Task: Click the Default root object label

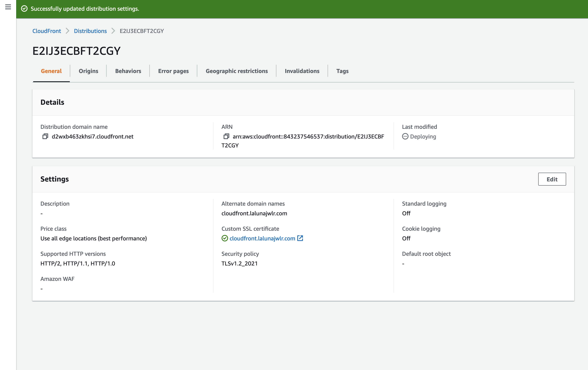Action: 426,254
